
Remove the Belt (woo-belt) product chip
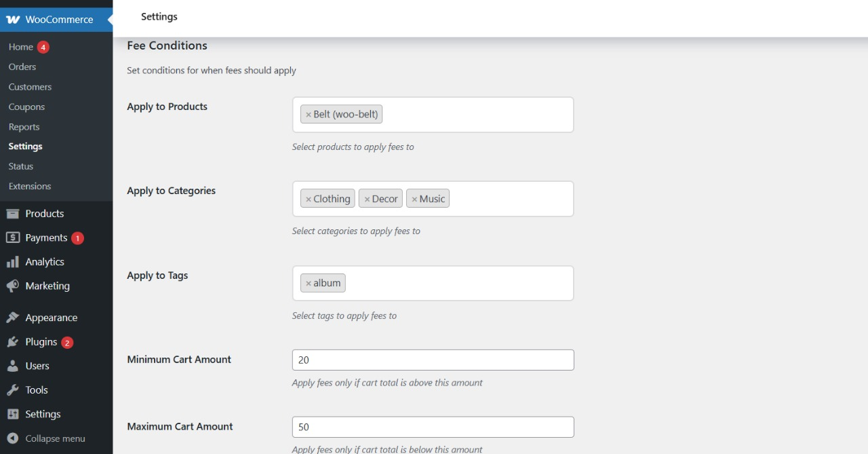tap(310, 113)
